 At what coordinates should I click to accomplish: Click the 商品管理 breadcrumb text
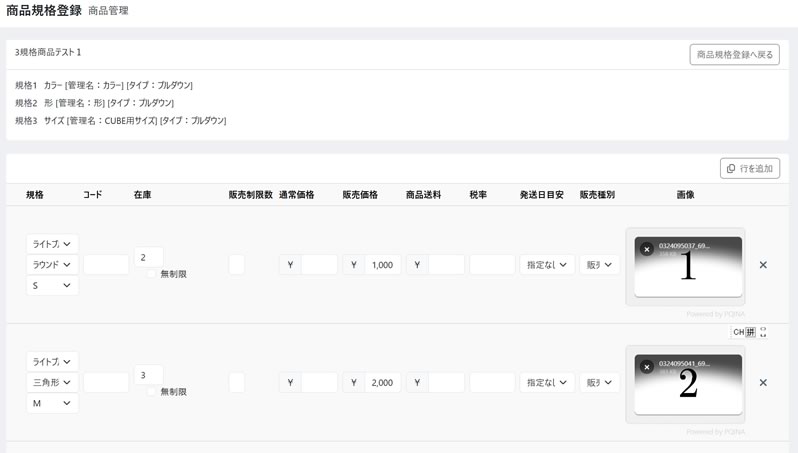click(108, 11)
